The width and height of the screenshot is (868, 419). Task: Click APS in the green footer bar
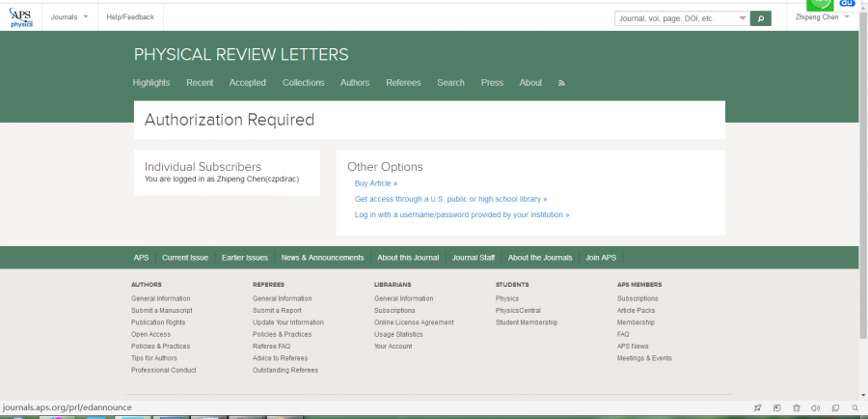[x=141, y=258]
